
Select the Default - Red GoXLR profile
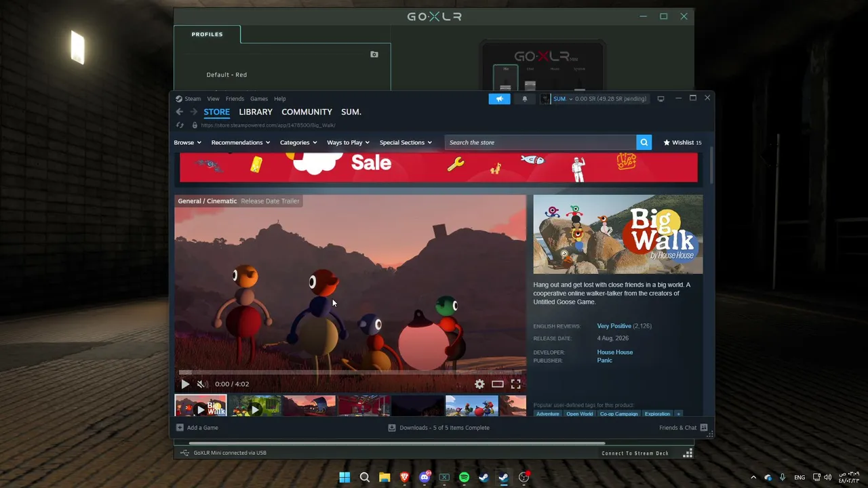226,75
